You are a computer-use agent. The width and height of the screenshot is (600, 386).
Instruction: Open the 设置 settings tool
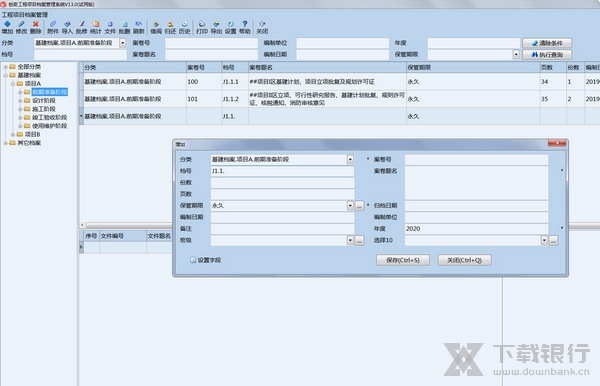point(230,28)
